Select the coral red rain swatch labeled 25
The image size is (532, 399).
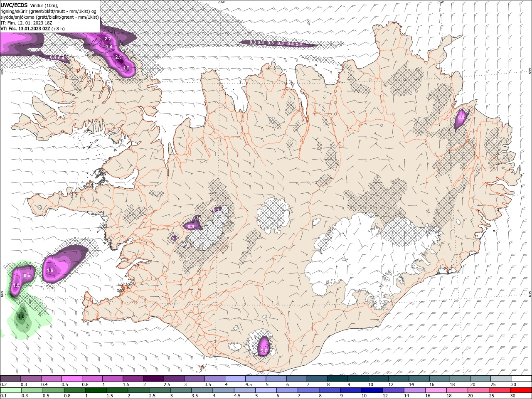click(x=499, y=390)
